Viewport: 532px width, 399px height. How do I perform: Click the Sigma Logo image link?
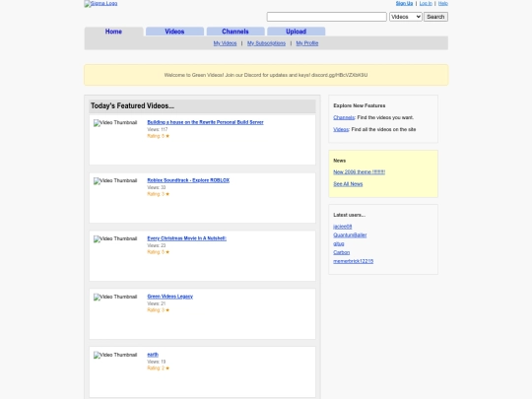pos(100,4)
